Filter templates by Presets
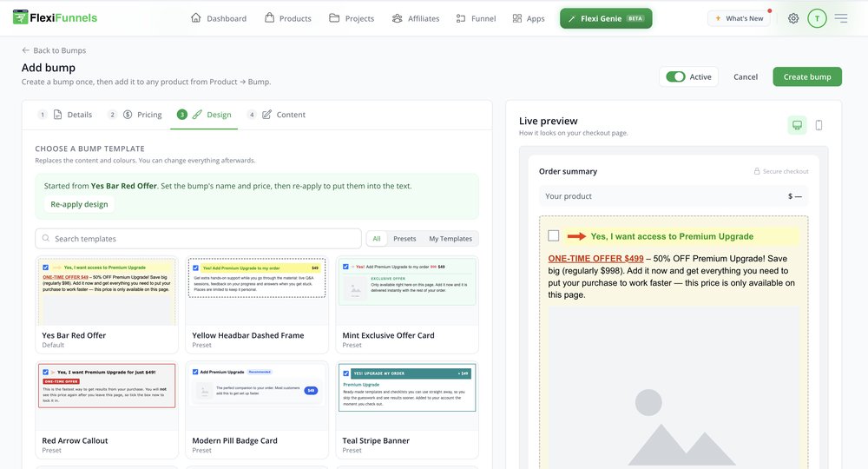This screenshot has height=469, width=868. tap(404, 239)
